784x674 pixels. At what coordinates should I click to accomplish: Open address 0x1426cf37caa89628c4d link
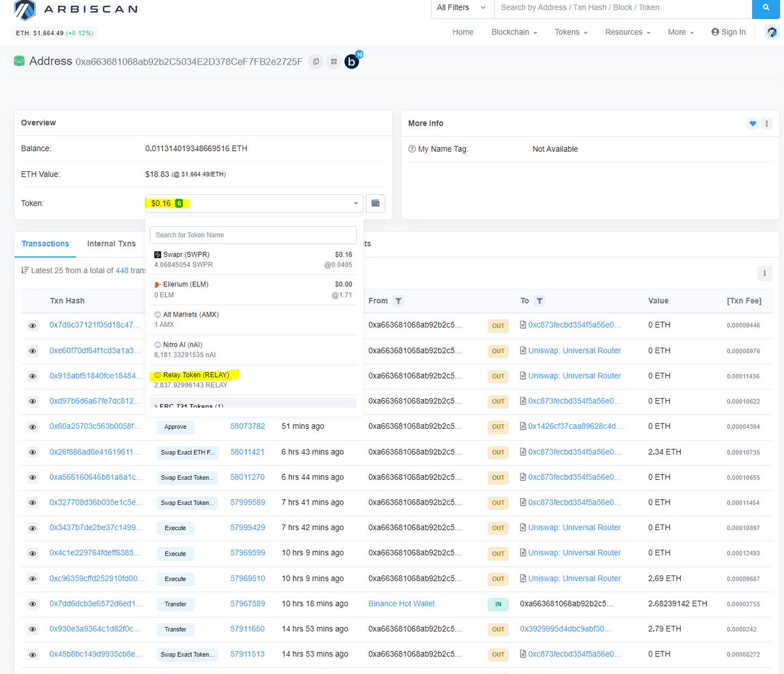(x=575, y=426)
